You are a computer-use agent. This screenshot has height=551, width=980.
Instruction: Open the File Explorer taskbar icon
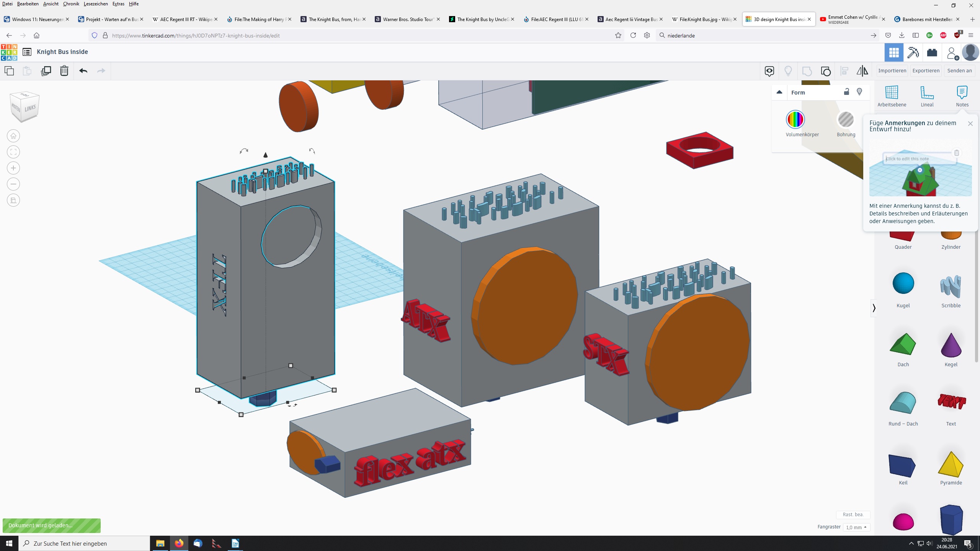[x=160, y=543]
